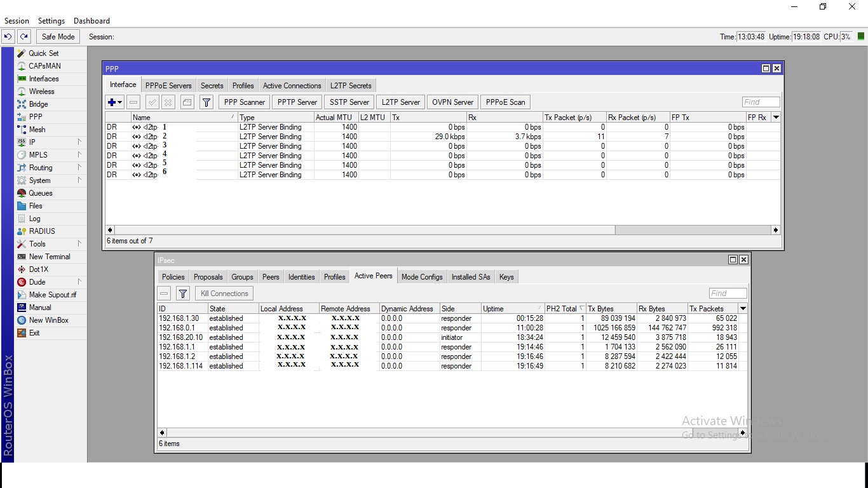
Task: Click the filter funnel icon in IPsec window
Action: [x=183, y=294]
